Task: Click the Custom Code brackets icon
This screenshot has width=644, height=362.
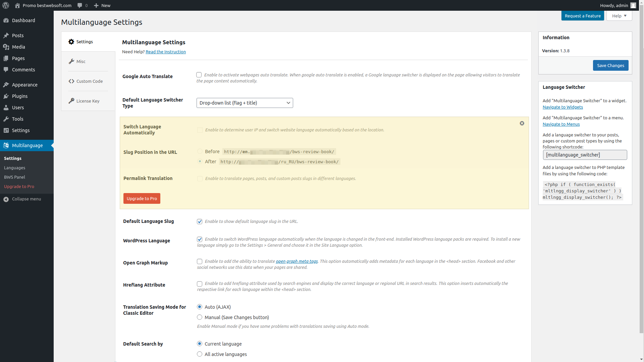Action: (71, 81)
